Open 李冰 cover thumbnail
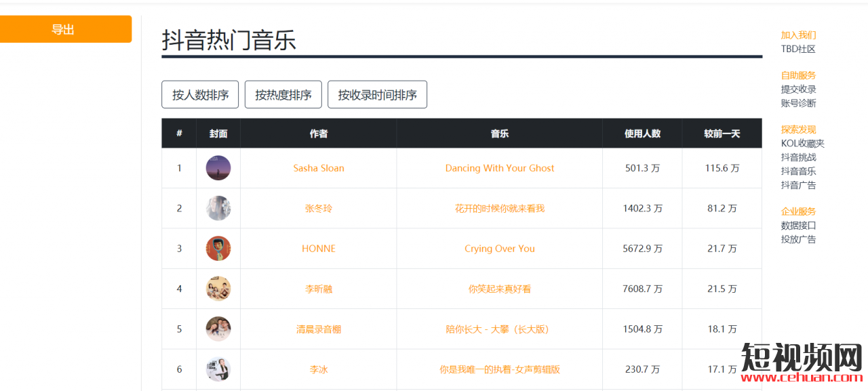Image resolution: width=868 pixels, height=391 pixels. [218, 369]
